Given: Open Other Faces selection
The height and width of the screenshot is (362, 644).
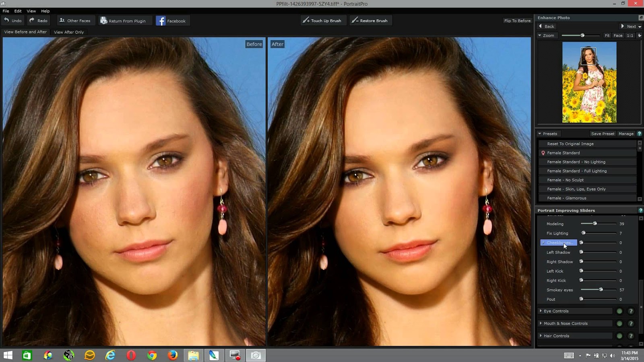Looking at the screenshot, I should point(75,21).
